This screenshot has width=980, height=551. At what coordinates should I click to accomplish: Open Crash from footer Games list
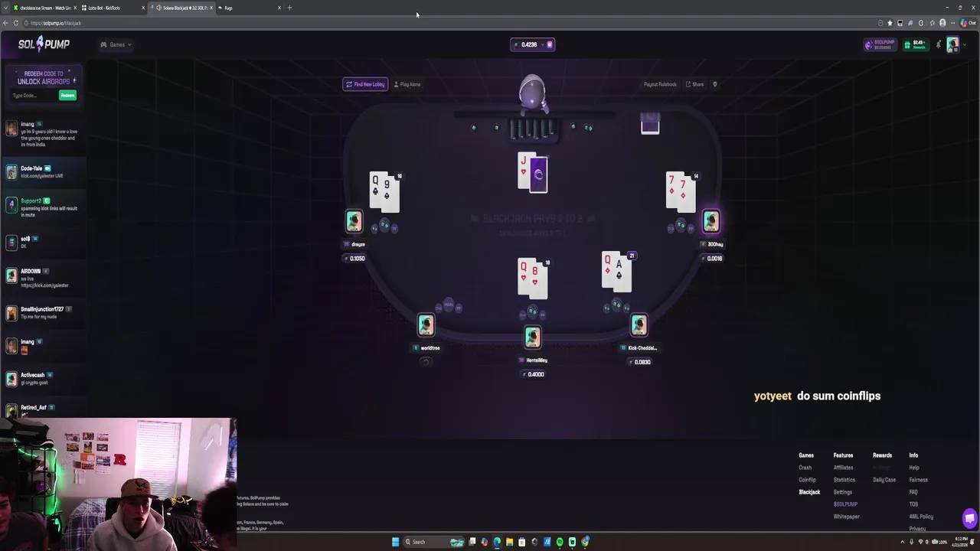point(805,468)
